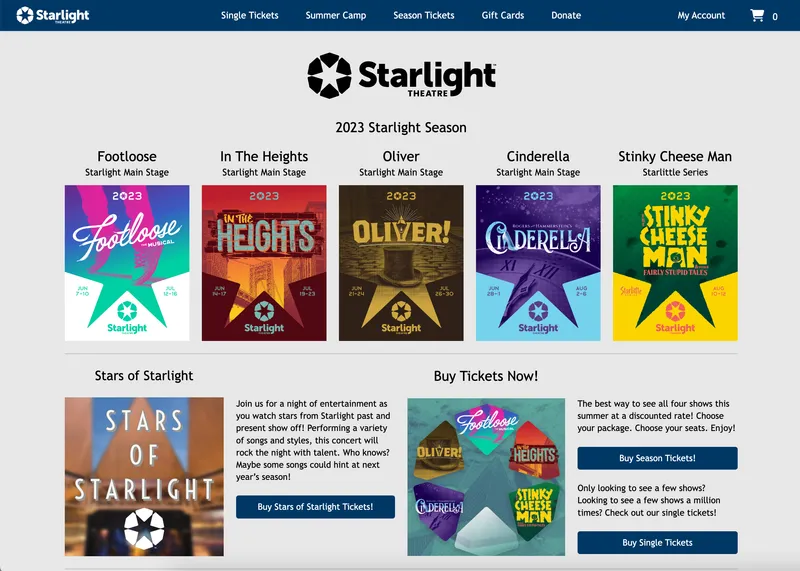Click the large Starlight Theatre header logo
Viewport: 800px width, 571px height.
tap(401, 76)
